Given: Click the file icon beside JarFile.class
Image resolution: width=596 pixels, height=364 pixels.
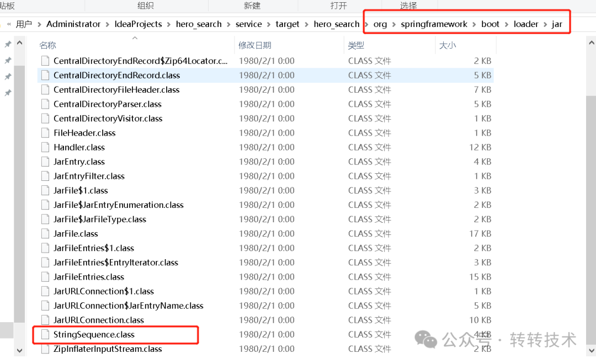Looking at the screenshot, I should tap(45, 234).
